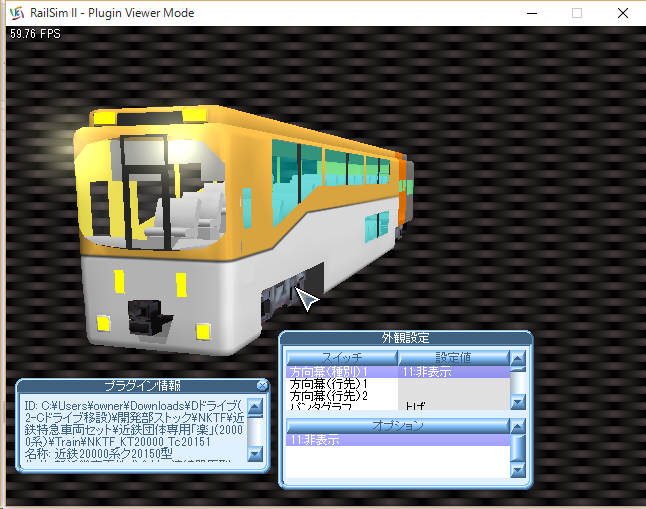Viewport: 646px width, 509px height.
Task: Click the 11:非表示 value cell
Action: [454, 372]
